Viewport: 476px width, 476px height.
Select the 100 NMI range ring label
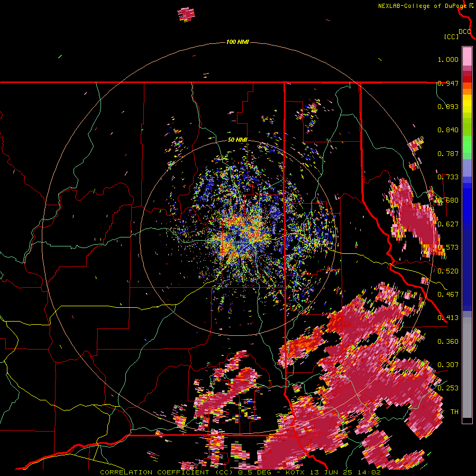237,42
